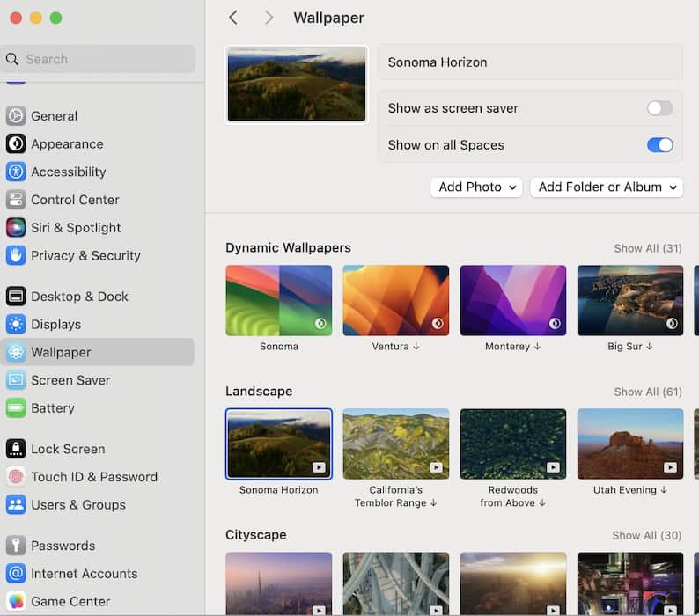Open Screen Saver settings in sidebar
The width and height of the screenshot is (699, 616).
(70, 380)
